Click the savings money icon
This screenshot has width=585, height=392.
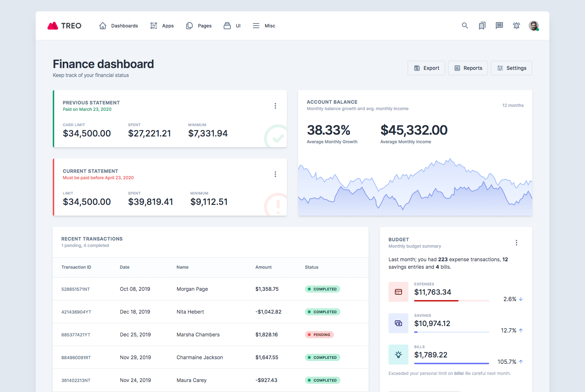pyautogui.click(x=398, y=323)
